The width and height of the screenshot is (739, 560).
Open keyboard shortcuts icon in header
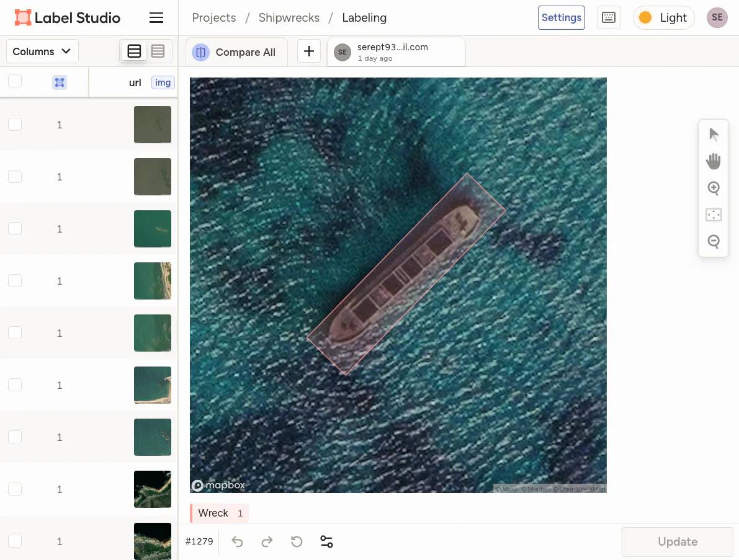[608, 18]
